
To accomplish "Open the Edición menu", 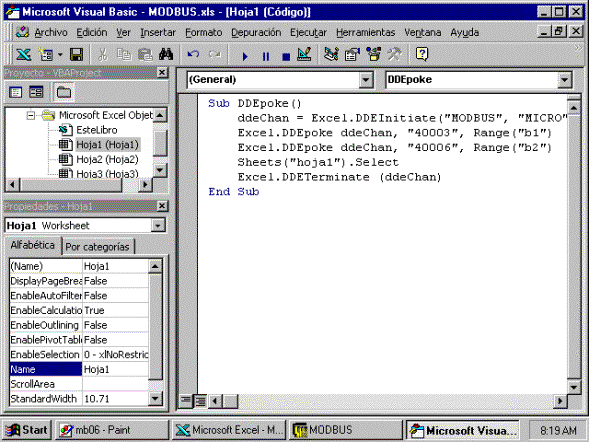I will click(x=92, y=33).
